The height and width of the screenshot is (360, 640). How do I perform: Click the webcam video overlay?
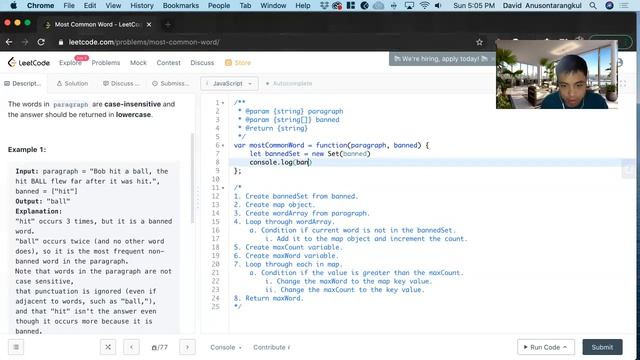(x=557, y=74)
